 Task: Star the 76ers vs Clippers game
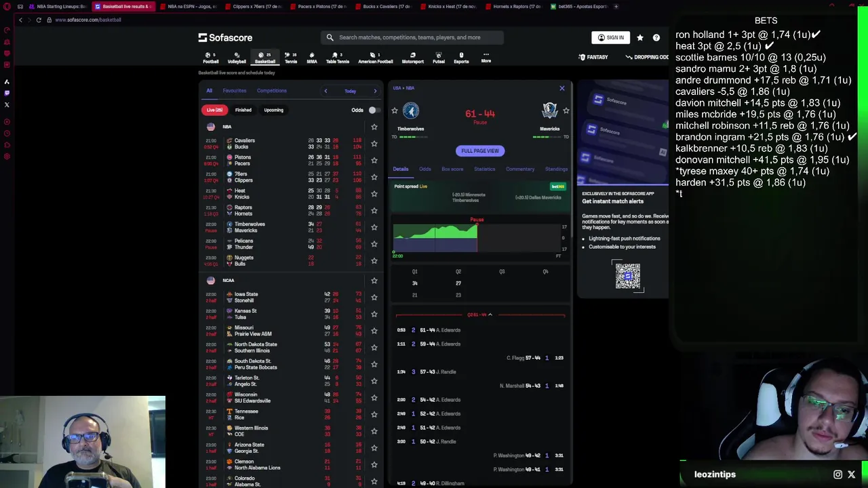[x=374, y=177]
